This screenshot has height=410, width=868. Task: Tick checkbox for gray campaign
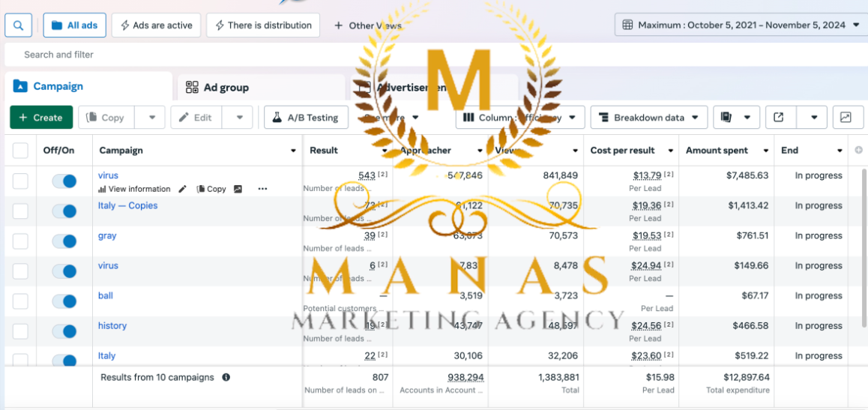(x=20, y=241)
